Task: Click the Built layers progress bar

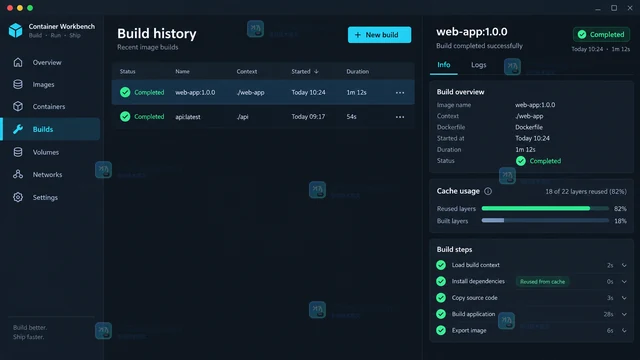Action: pyautogui.click(x=545, y=221)
